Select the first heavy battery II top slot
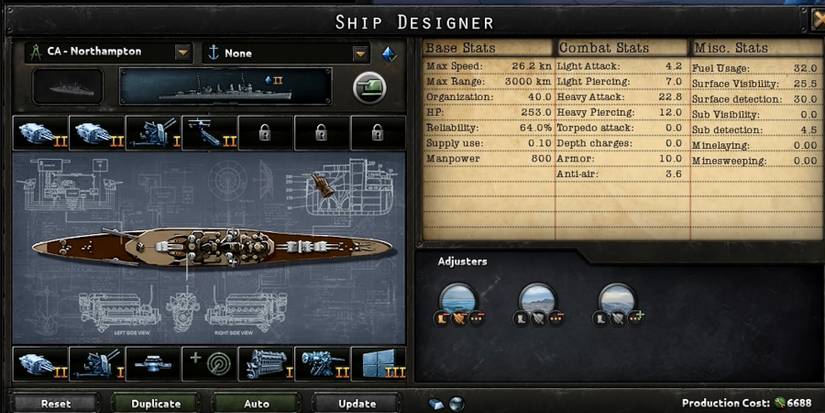Image resolution: width=825 pixels, height=413 pixels. 41,133
